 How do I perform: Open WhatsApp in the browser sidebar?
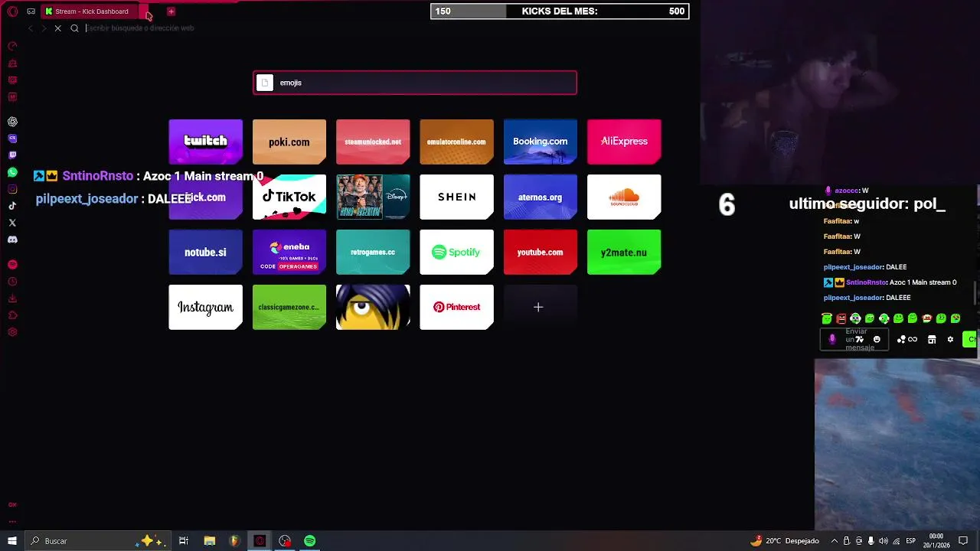click(12, 172)
